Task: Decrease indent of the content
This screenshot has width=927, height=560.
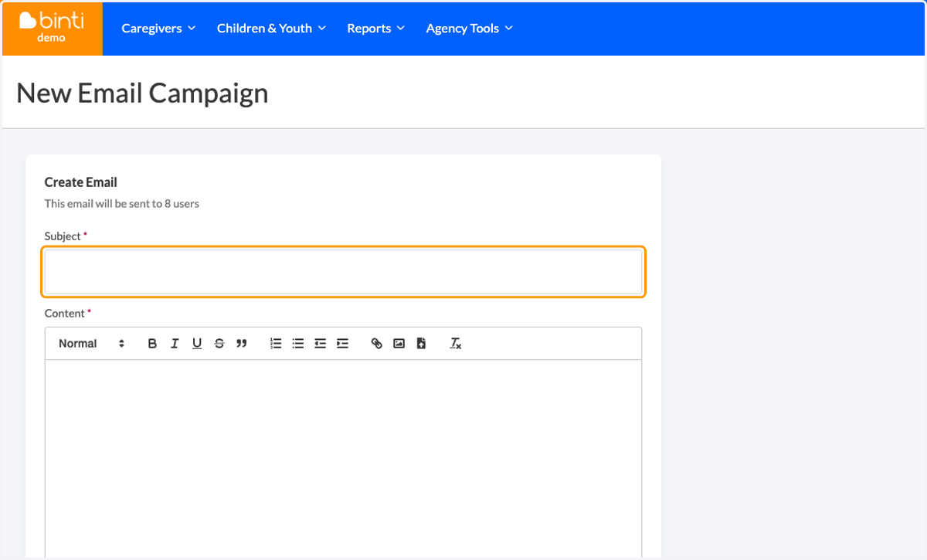Action: tap(321, 344)
